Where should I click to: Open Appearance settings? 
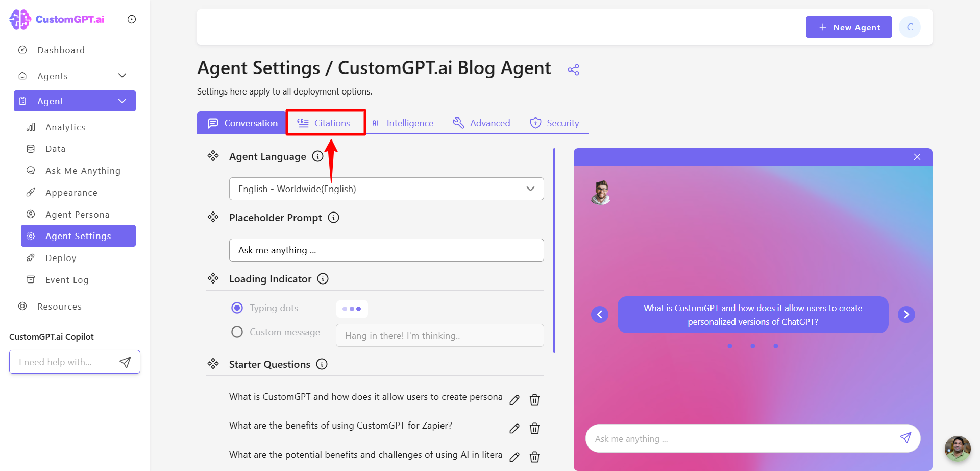(71, 193)
